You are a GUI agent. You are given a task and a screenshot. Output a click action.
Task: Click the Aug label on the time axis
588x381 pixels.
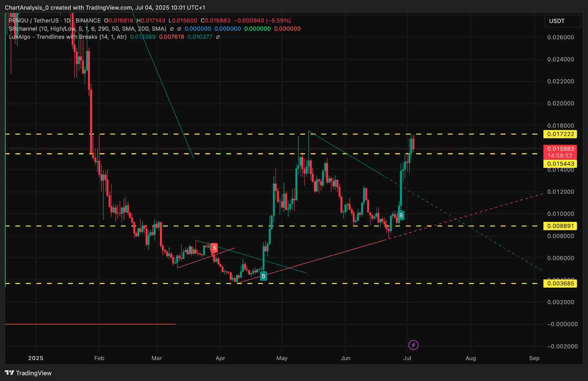pyautogui.click(x=470, y=358)
